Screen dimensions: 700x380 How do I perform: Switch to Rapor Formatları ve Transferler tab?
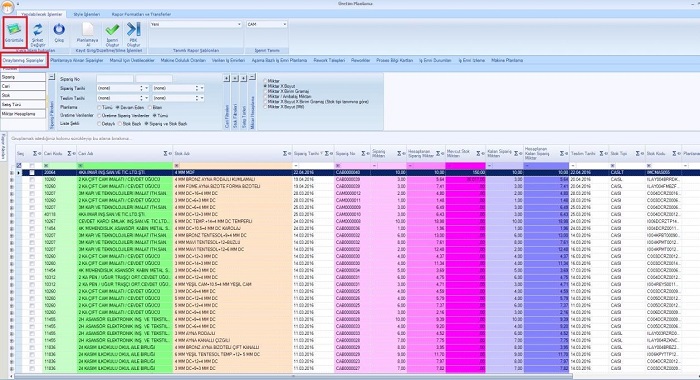click(x=141, y=14)
